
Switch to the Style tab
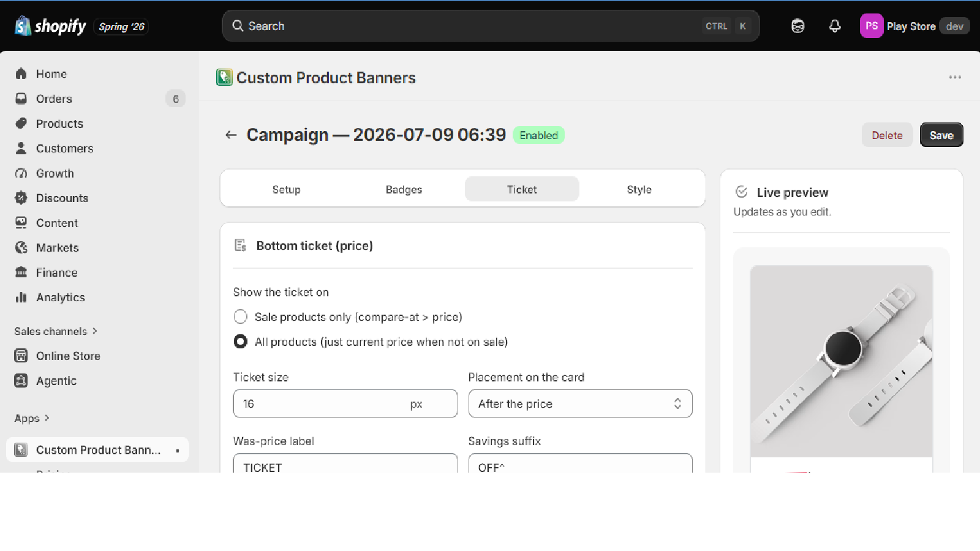(639, 189)
